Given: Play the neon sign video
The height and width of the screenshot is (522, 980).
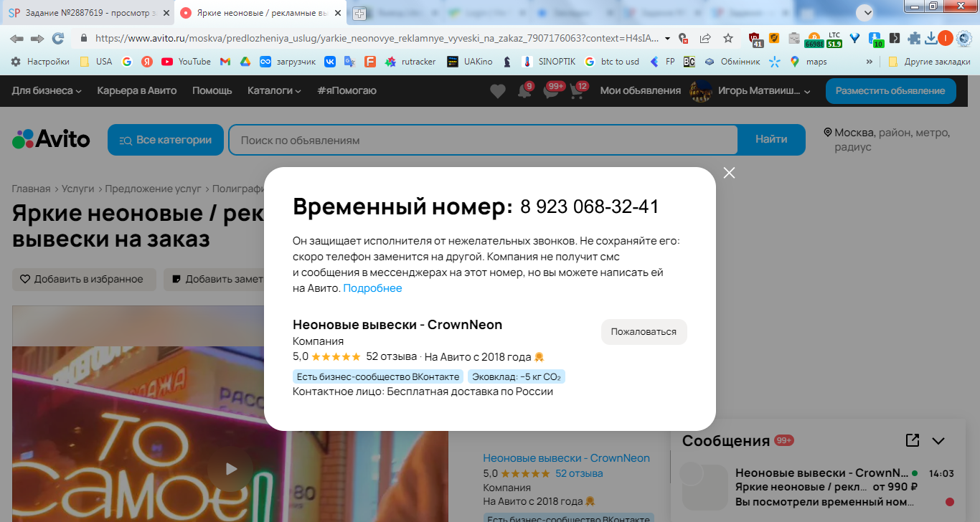Looking at the screenshot, I should pos(230,469).
